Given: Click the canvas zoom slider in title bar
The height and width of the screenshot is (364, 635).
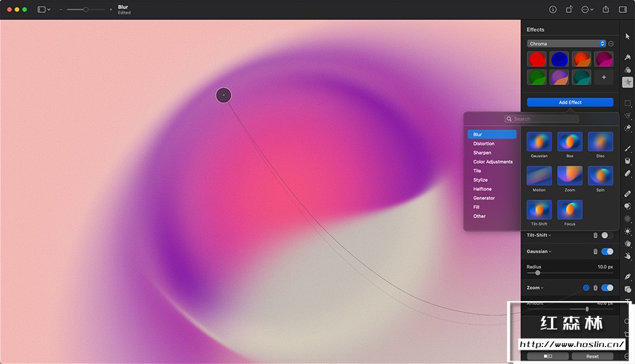Looking at the screenshot, I should (x=85, y=9).
